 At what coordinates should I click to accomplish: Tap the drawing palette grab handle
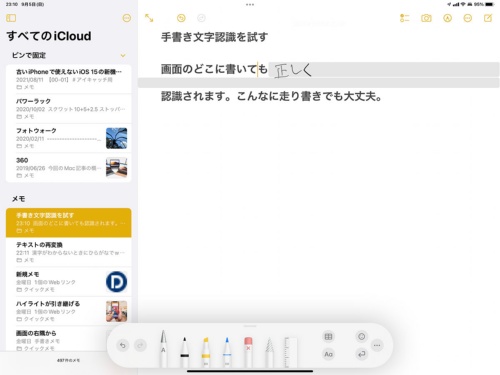(x=250, y=326)
